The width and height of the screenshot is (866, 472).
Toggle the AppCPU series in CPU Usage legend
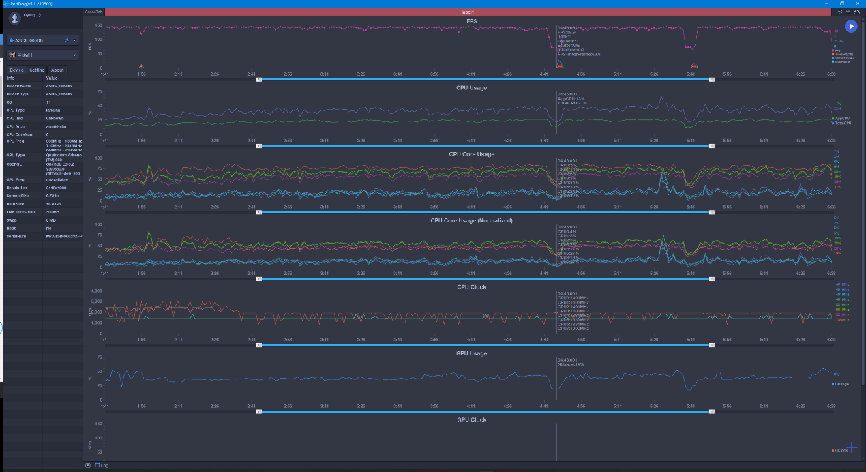tap(841, 118)
